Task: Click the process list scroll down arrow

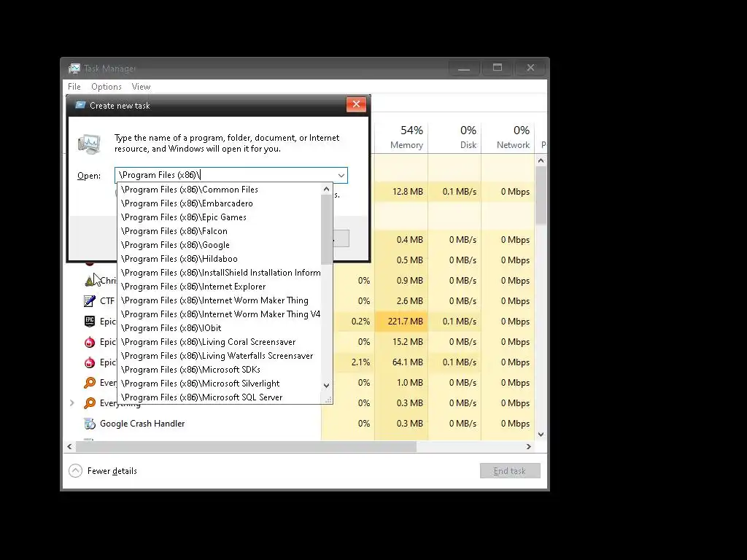Action: coord(541,435)
